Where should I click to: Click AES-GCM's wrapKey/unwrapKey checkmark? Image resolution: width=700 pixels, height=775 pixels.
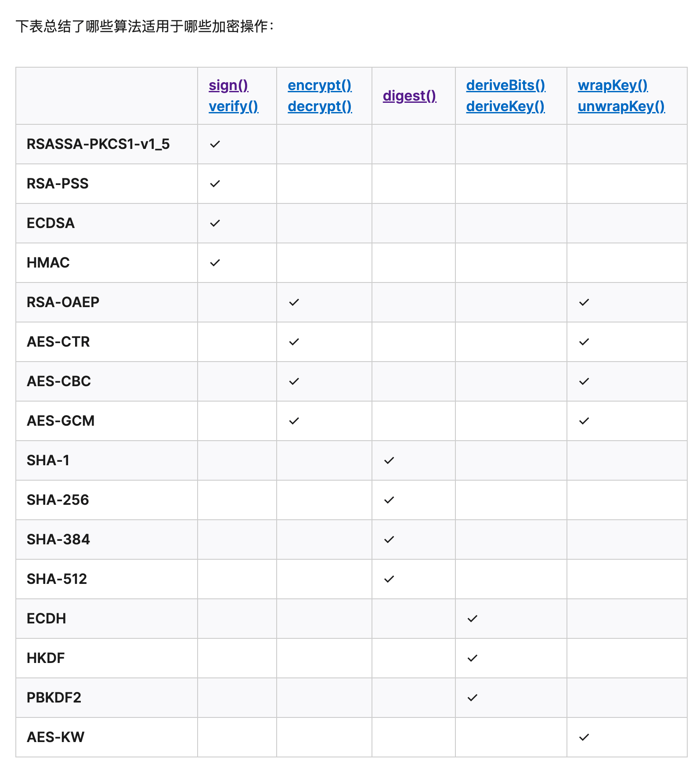point(584,421)
